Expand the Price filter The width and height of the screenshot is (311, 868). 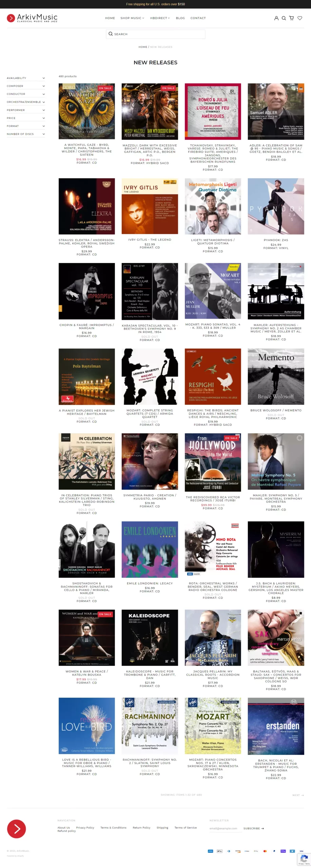click(x=26, y=118)
